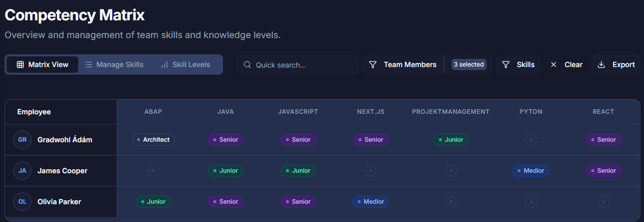Click the 3 selected badge

coord(469,65)
